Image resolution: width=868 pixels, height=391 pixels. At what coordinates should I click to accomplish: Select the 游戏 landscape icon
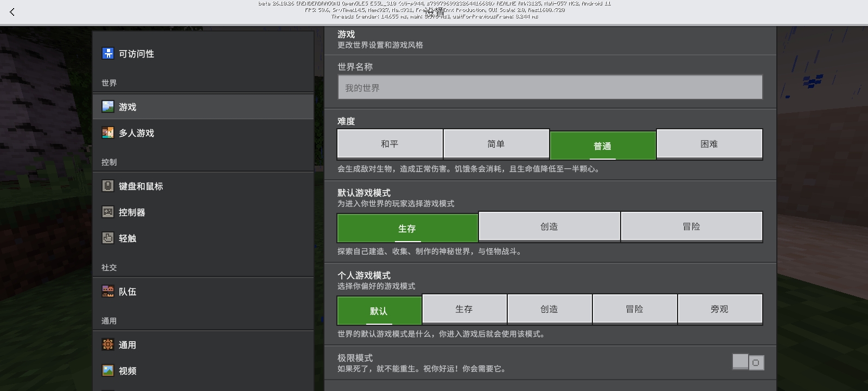[x=108, y=106]
